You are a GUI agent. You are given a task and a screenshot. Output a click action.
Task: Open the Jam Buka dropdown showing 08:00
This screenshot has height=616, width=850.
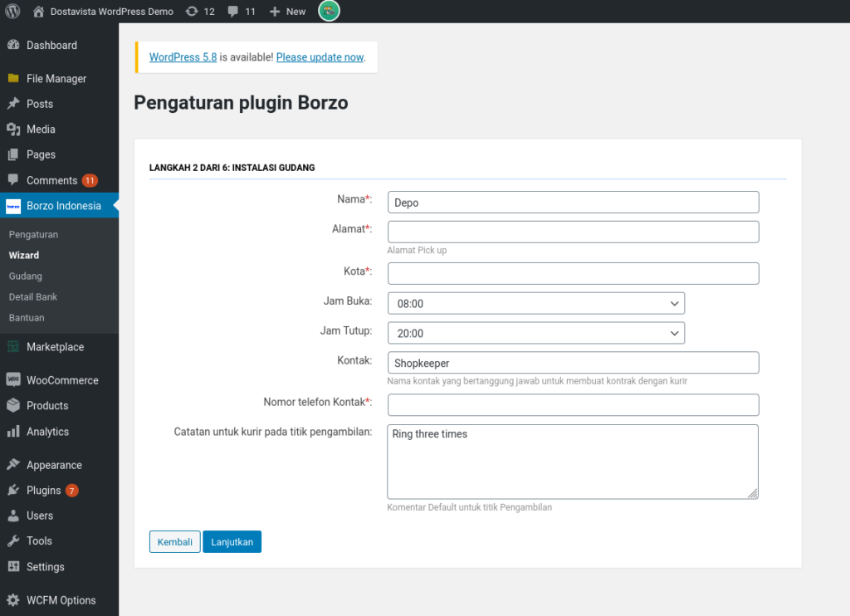pyautogui.click(x=536, y=304)
